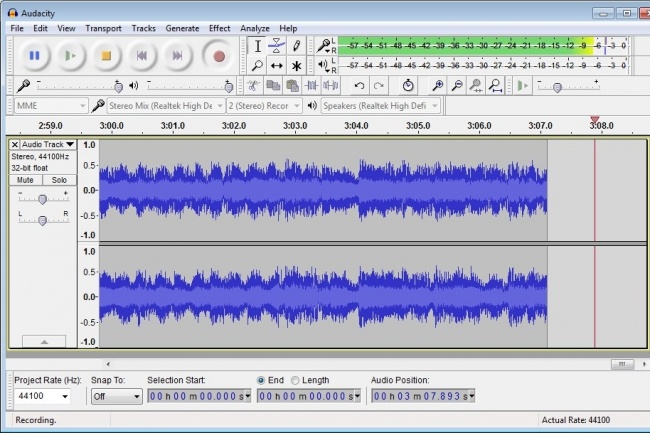Open the Sync-Lock clock icon
Viewport: 650px width, 433px height.
(x=408, y=86)
